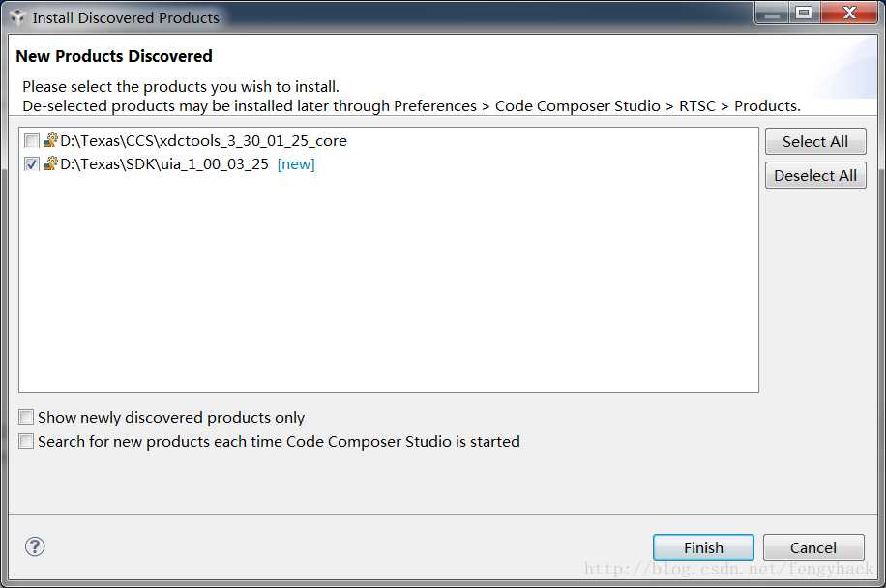Close the dialog with the X button
886x588 pixels.
pos(848,13)
